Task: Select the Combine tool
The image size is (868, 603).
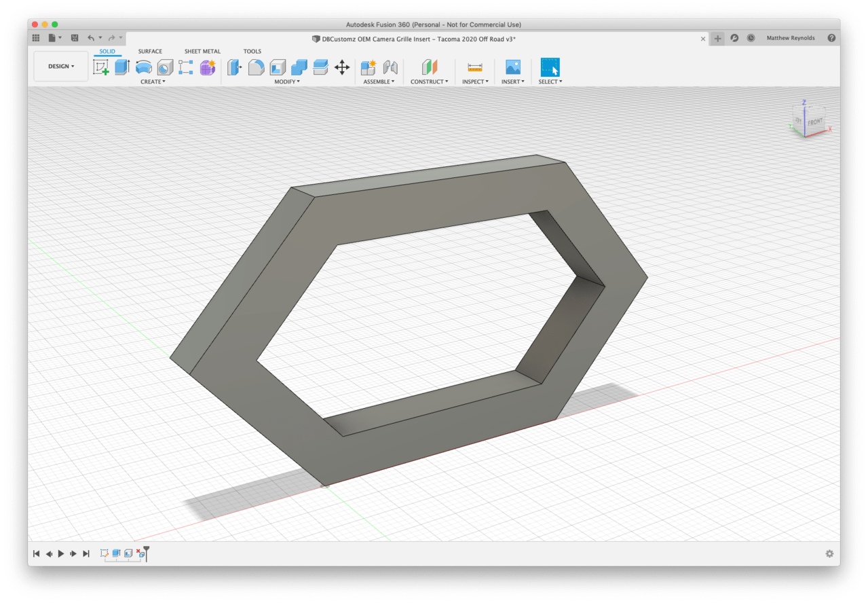Action: (x=299, y=67)
